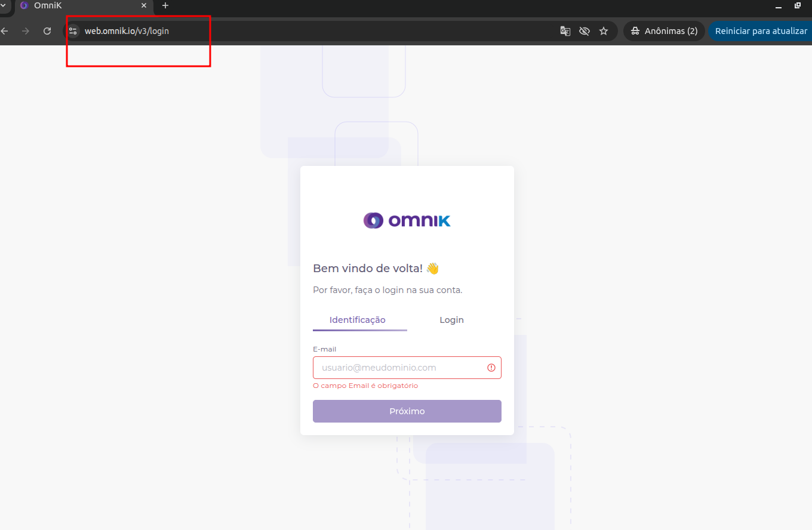Switch to the Login tab
This screenshot has height=530, width=812.
pos(451,320)
